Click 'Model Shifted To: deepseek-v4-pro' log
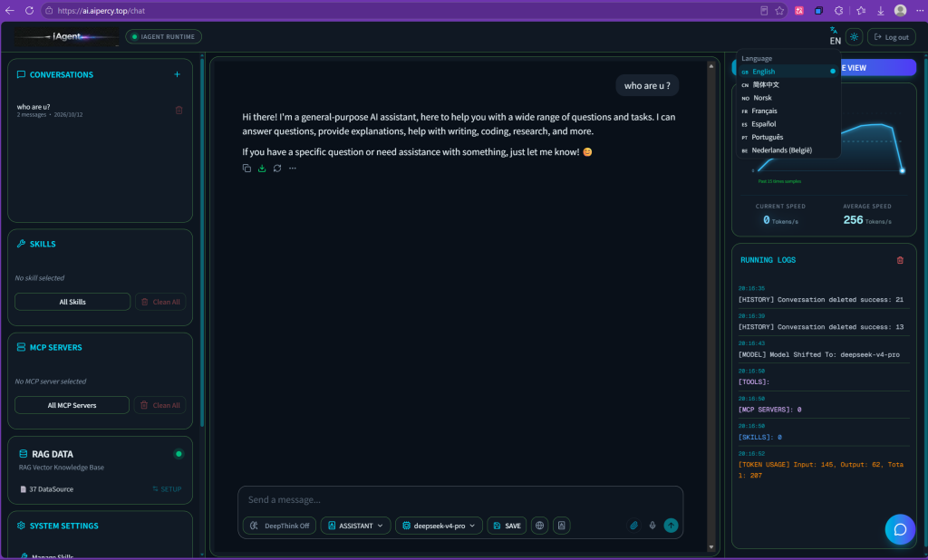The height and width of the screenshot is (560, 928). click(x=818, y=354)
